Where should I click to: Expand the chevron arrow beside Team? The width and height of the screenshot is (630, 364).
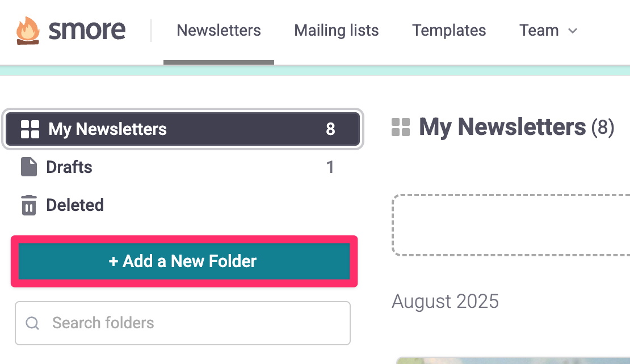573,31
